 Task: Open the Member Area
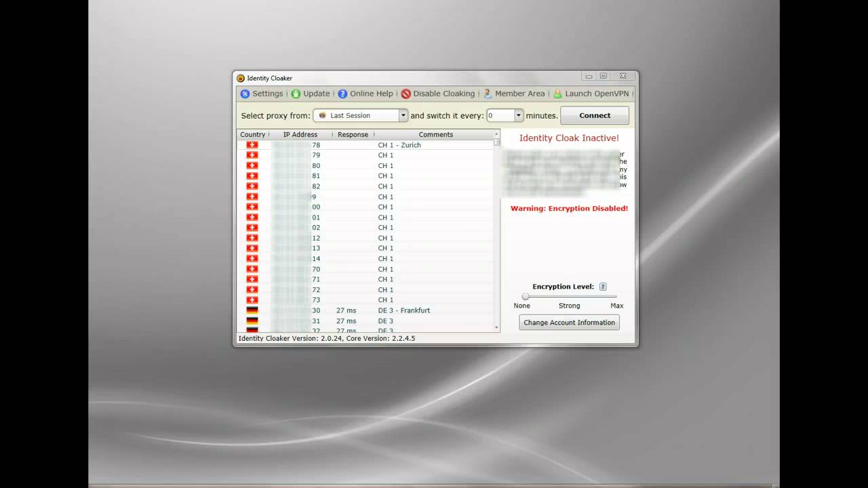coord(514,94)
